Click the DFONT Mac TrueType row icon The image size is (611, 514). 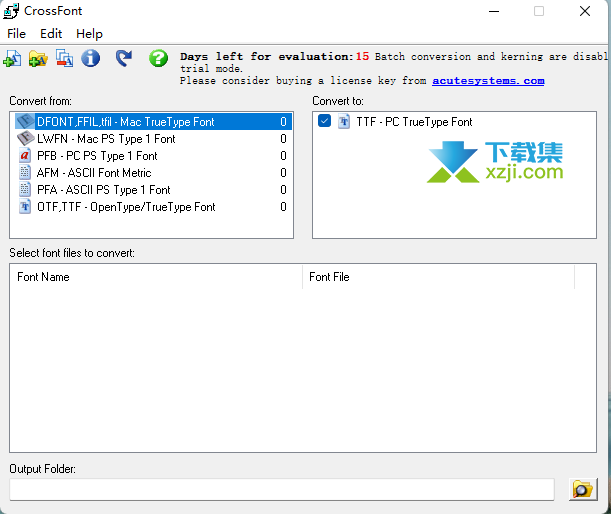25,122
